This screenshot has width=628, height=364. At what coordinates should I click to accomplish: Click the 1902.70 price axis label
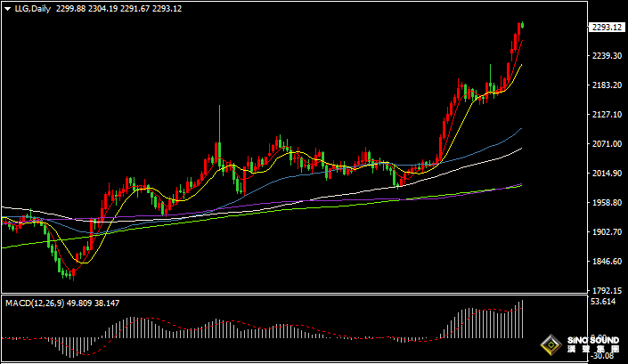pos(606,232)
